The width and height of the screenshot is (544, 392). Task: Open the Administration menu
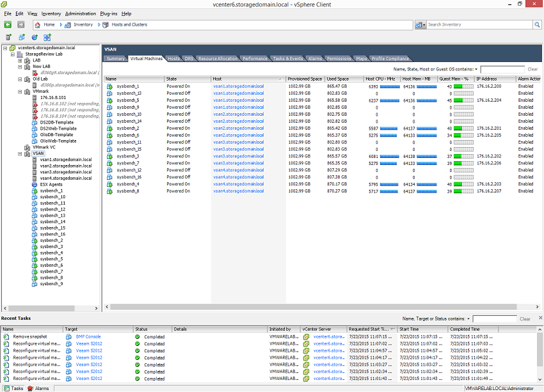pyautogui.click(x=81, y=13)
